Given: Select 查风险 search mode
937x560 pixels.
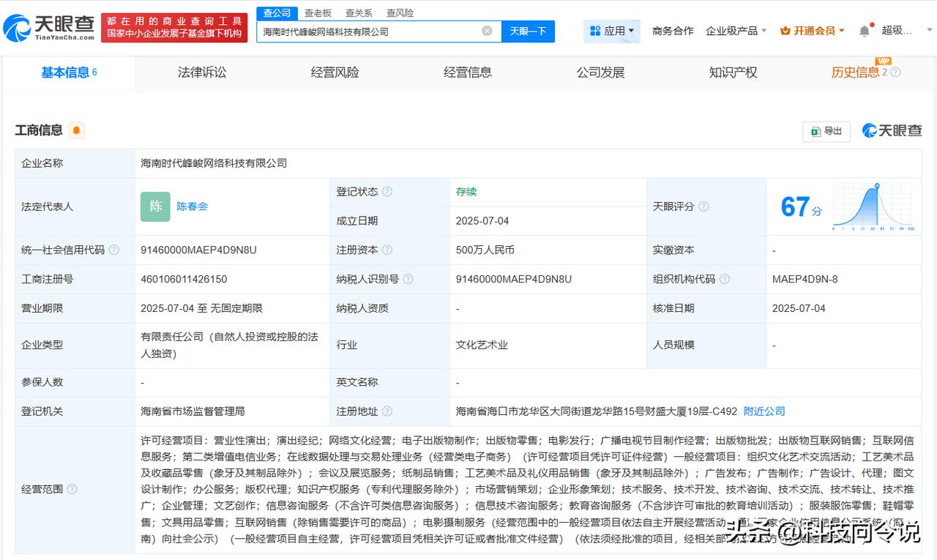Looking at the screenshot, I should pos(400,13).
